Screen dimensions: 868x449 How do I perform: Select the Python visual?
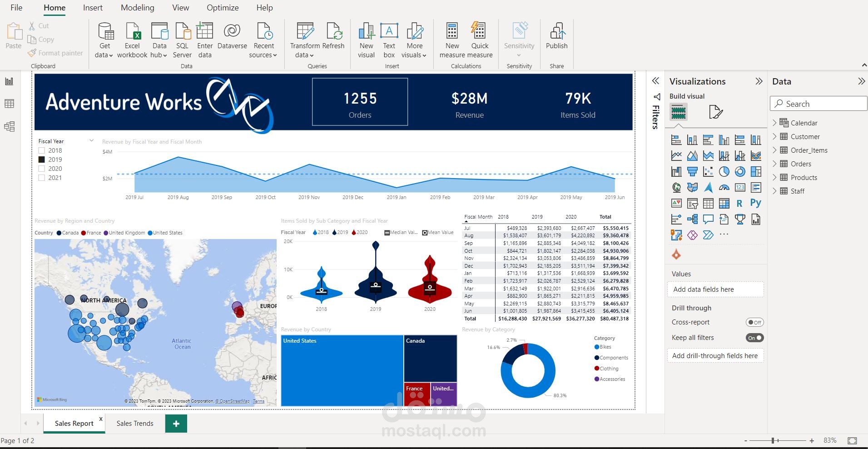(x=756, y=203)
